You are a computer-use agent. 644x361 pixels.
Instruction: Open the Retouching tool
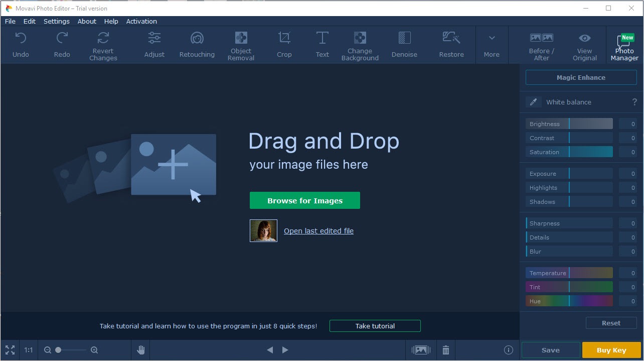pyautogui.click(x=197, y=45)
